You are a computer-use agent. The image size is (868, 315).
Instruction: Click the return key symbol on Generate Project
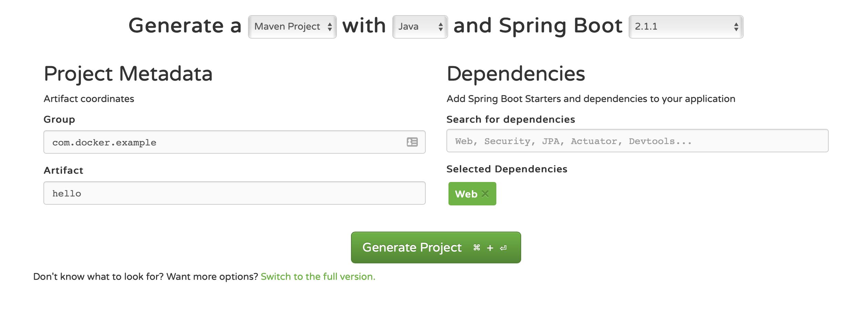click(x=503, y=248)
